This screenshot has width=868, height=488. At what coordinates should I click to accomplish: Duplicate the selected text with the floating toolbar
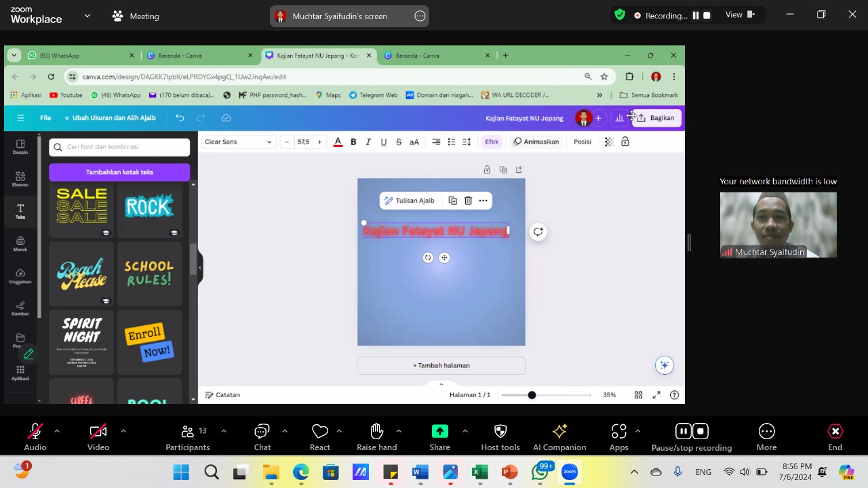click(x=453, y=201)
